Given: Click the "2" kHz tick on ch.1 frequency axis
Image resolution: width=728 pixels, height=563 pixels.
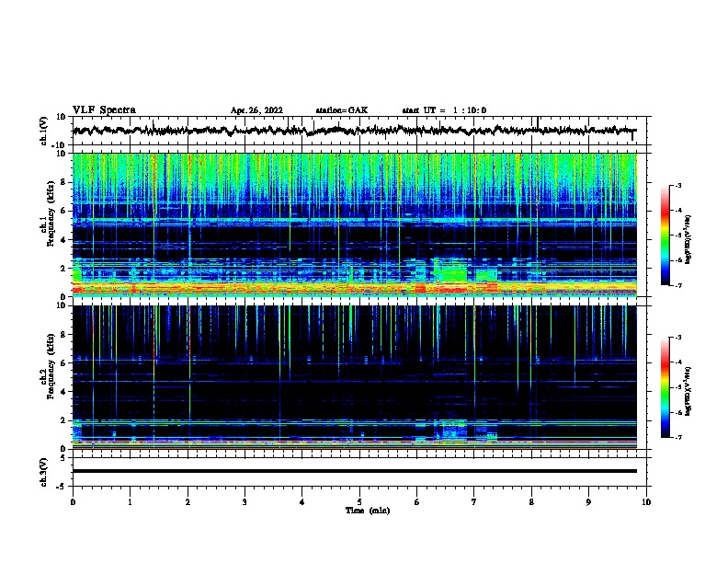Looking at the screenshot, I should [63, 269].
